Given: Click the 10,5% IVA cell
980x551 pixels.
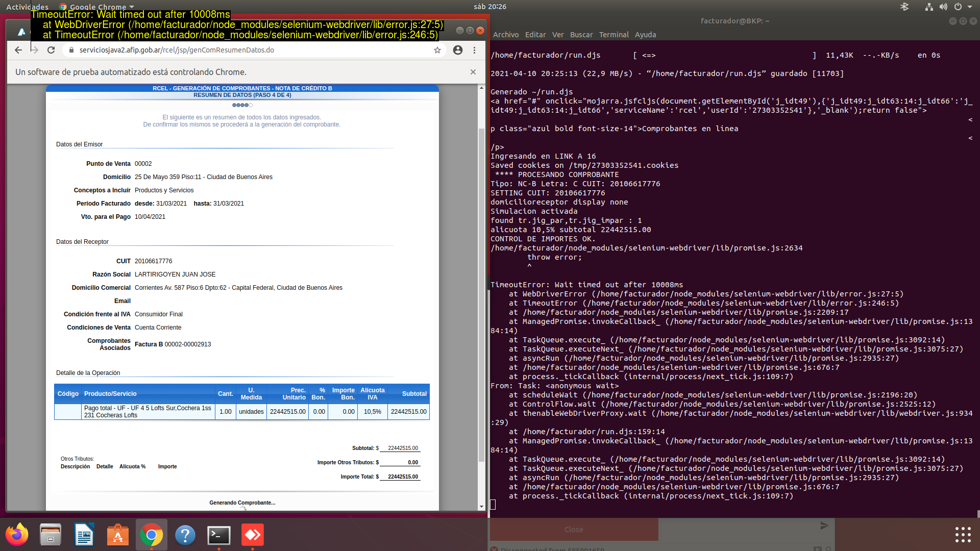Looking at the screenshot, I should [373, 412].
